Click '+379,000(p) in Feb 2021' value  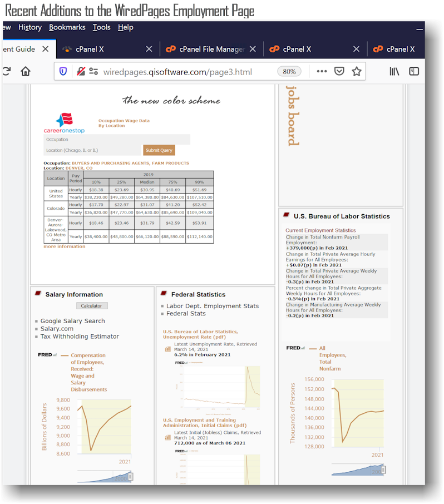click(x=317, y=248)
